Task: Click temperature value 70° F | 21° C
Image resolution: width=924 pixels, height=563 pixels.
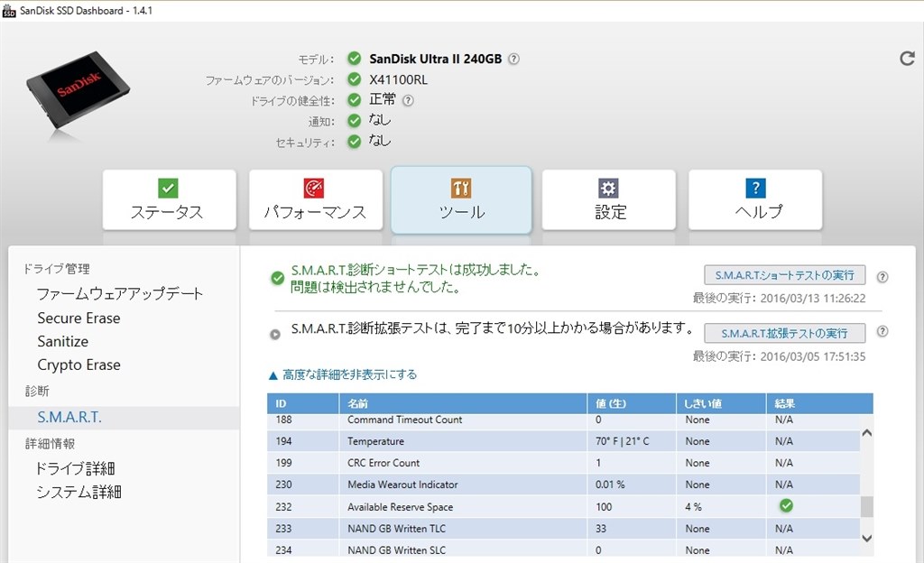Action: pyautogui.click(x=623, y=441)
